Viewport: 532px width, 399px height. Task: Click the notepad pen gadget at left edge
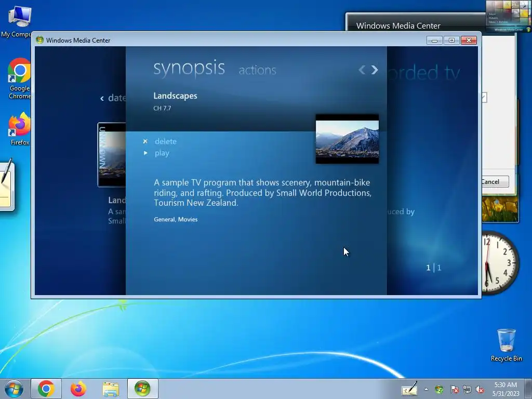7,185
